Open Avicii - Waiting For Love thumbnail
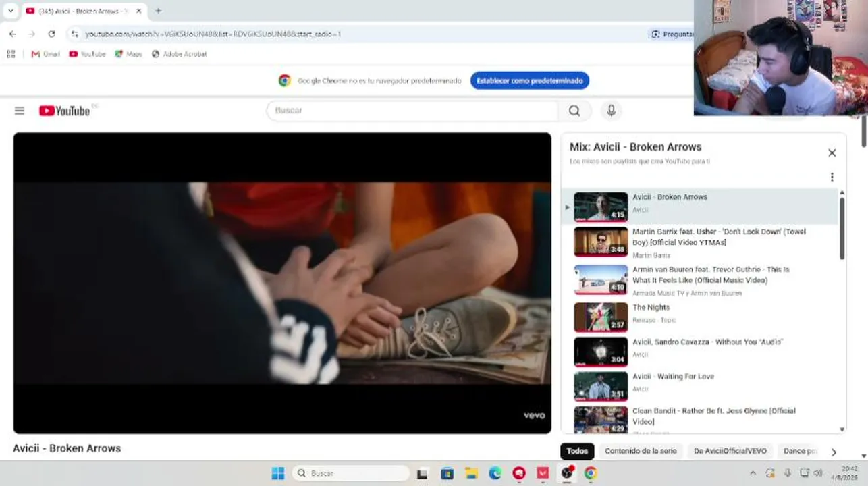The width and height of the screenshot is (868, 486). click(x=601, y=386)
